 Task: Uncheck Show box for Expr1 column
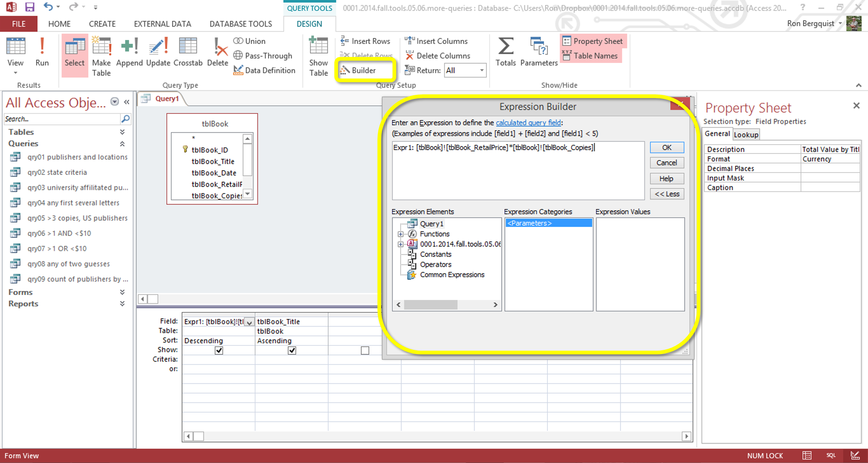point(219,350)
